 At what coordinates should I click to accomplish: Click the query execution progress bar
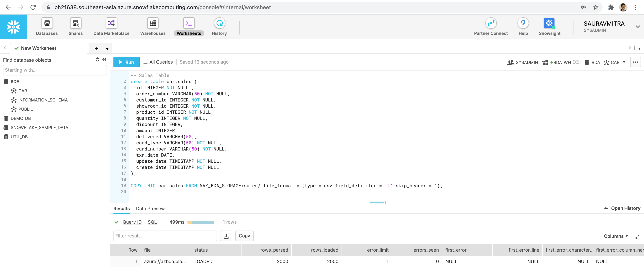pos(201,222)
